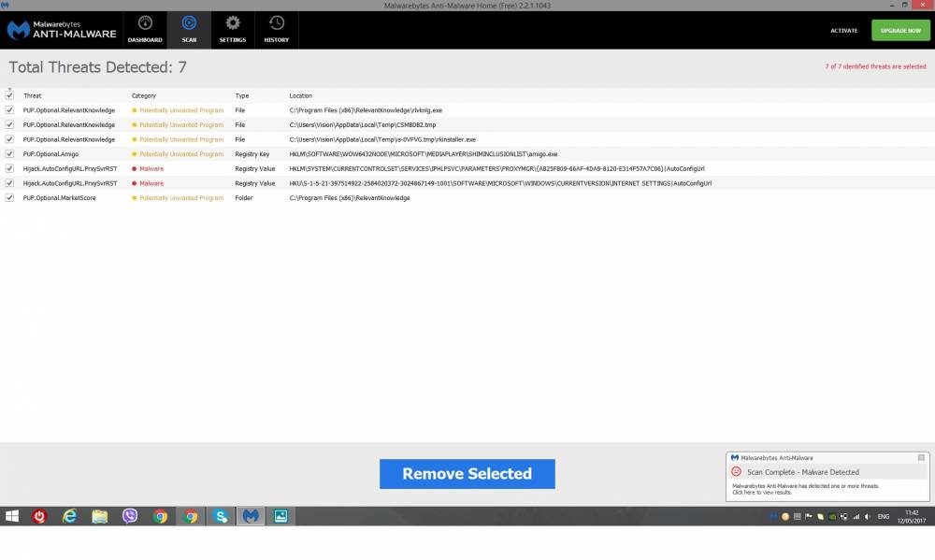Uncheck the HKU AutoConfigUrl hijack checkbox
Screen dimensions: 935x560
(x=9, y=183)
